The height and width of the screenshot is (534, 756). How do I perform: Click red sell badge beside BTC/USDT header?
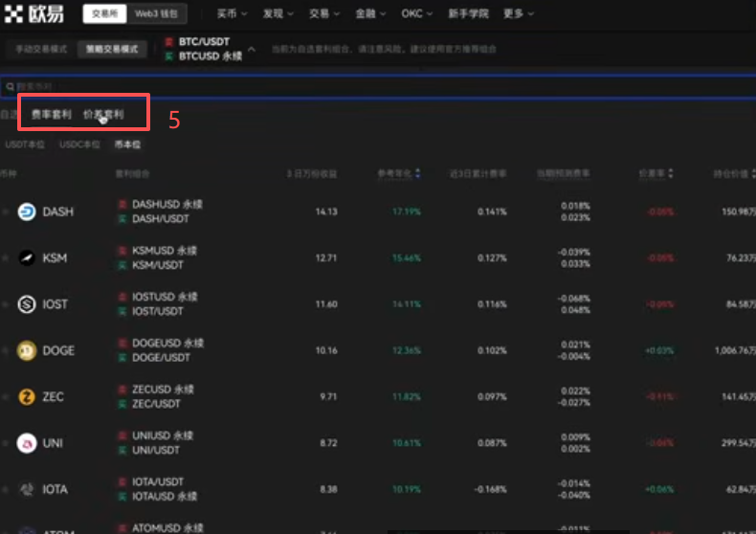168,42
